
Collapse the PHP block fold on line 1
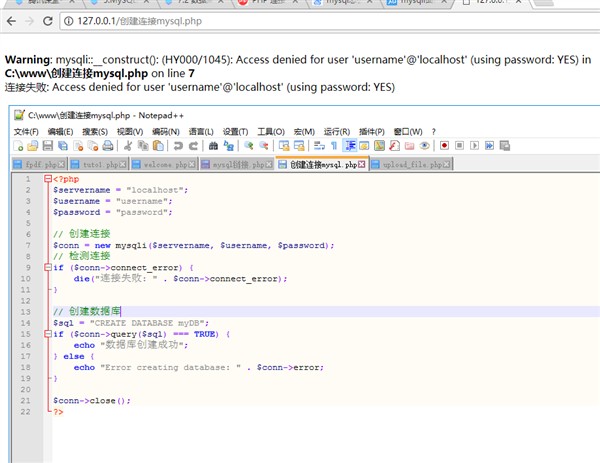[47, 179]
